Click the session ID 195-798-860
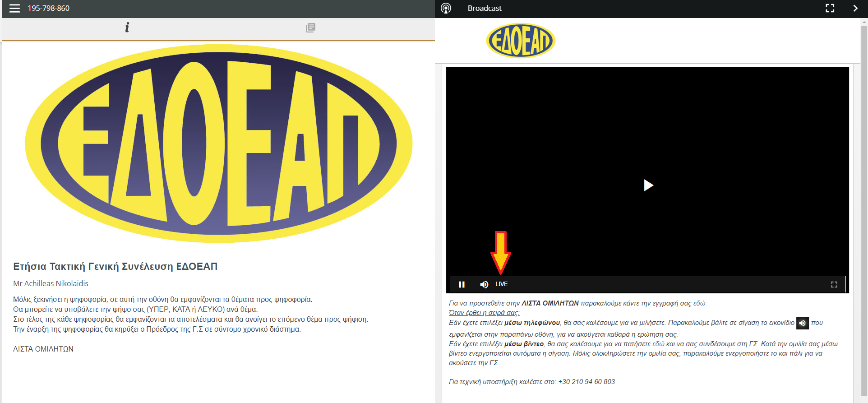The width and height of the screenshot is (868, 403). [49, 8]
